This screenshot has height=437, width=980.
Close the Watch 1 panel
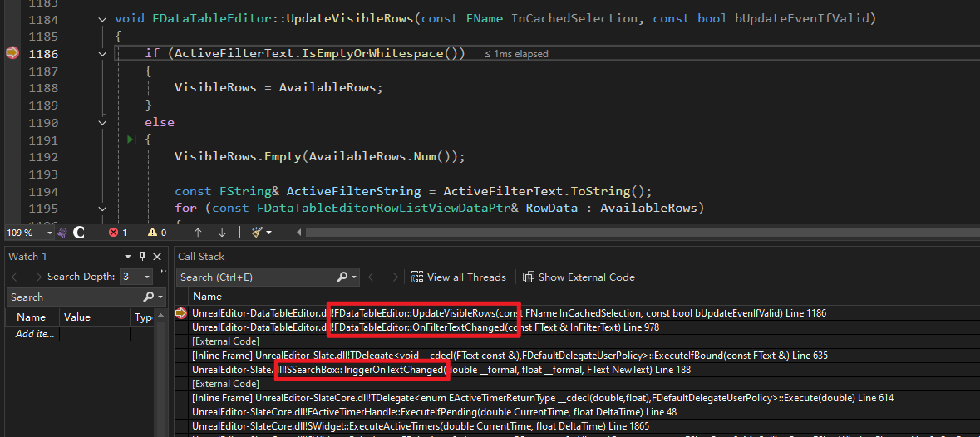point(157,256)
